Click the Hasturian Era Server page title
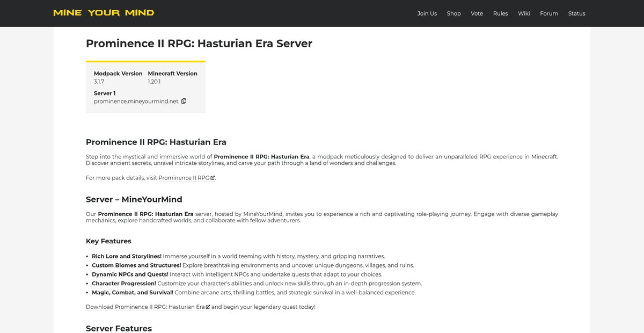The height and width of the screenshot is (333, 644). (x=199, y=44)
